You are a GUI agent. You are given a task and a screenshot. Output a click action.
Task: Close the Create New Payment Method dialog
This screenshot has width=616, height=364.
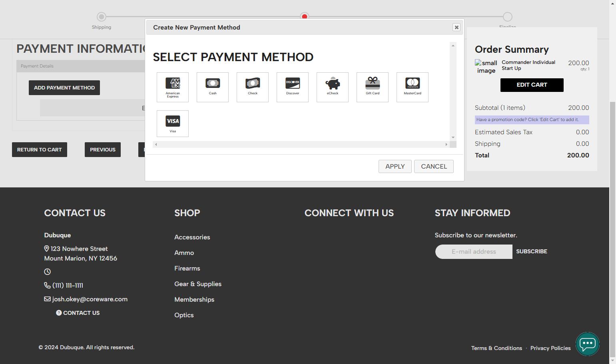click(x=457, y=27)
